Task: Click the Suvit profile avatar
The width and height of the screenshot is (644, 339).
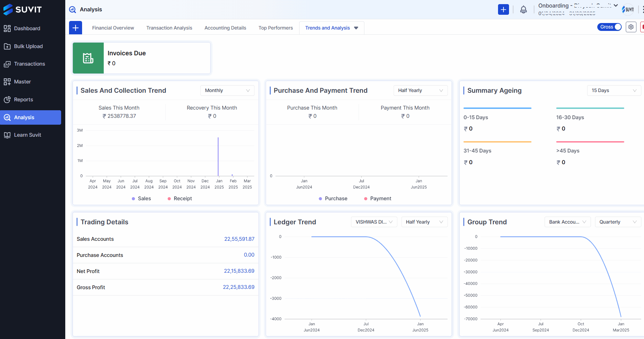Action: [628, 10]
